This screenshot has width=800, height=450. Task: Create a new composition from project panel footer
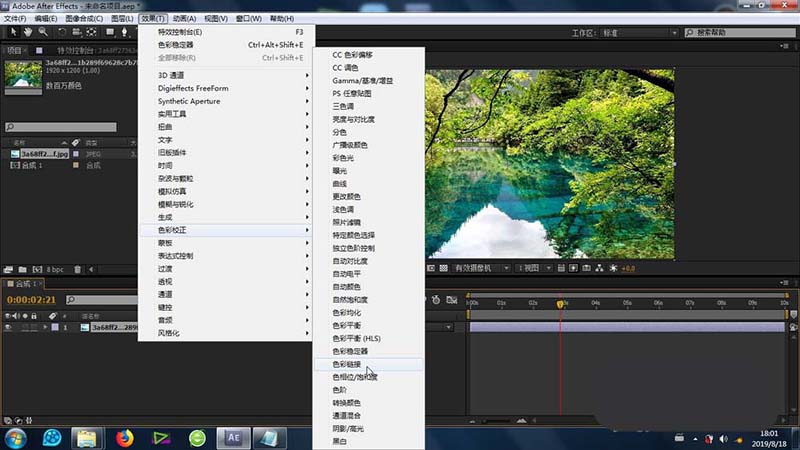pos(37,269)
